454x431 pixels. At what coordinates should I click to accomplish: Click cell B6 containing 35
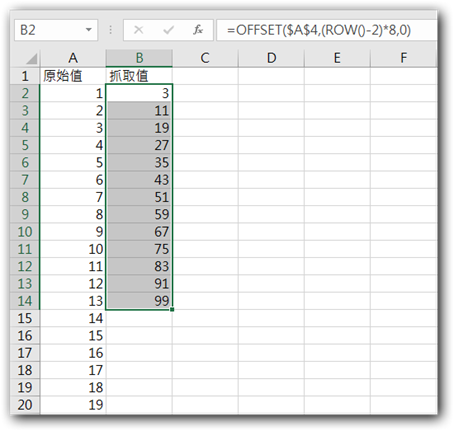(x=139, y=163)
